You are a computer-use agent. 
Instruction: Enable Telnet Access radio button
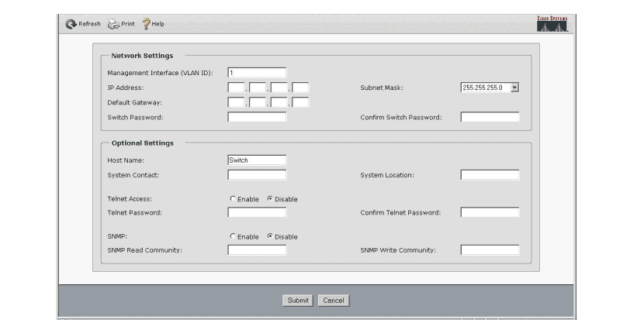click(x=232, y=199)
